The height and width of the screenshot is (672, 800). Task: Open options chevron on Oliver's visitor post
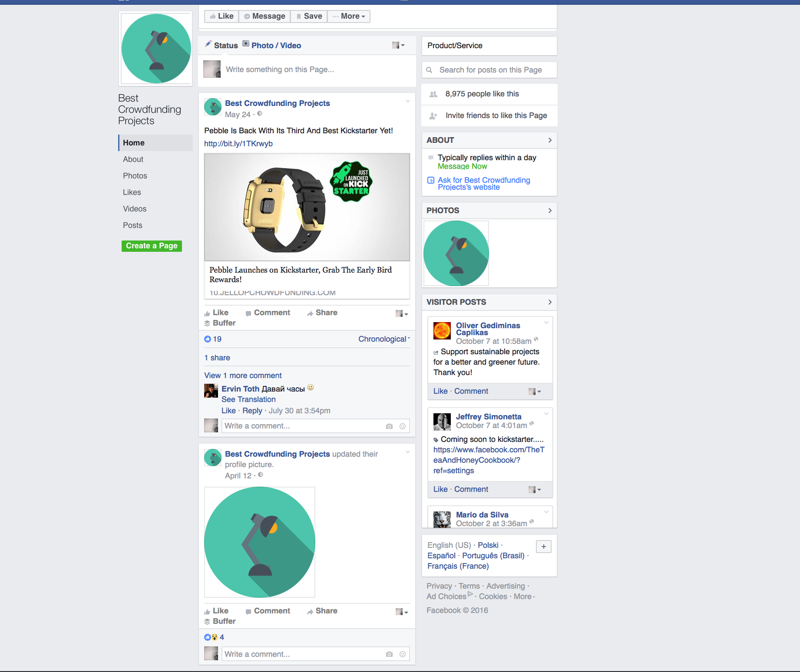546,323
